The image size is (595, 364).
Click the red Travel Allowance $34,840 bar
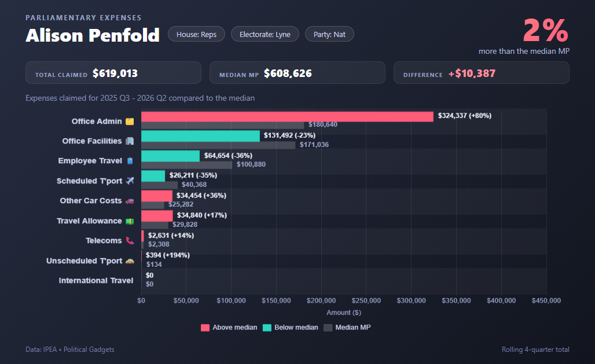point(157,216)
